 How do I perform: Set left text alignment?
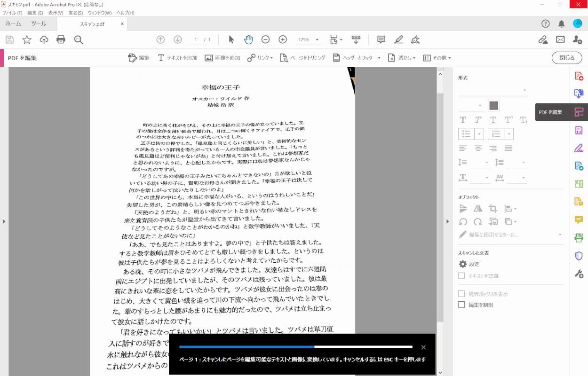click(463, 148)
